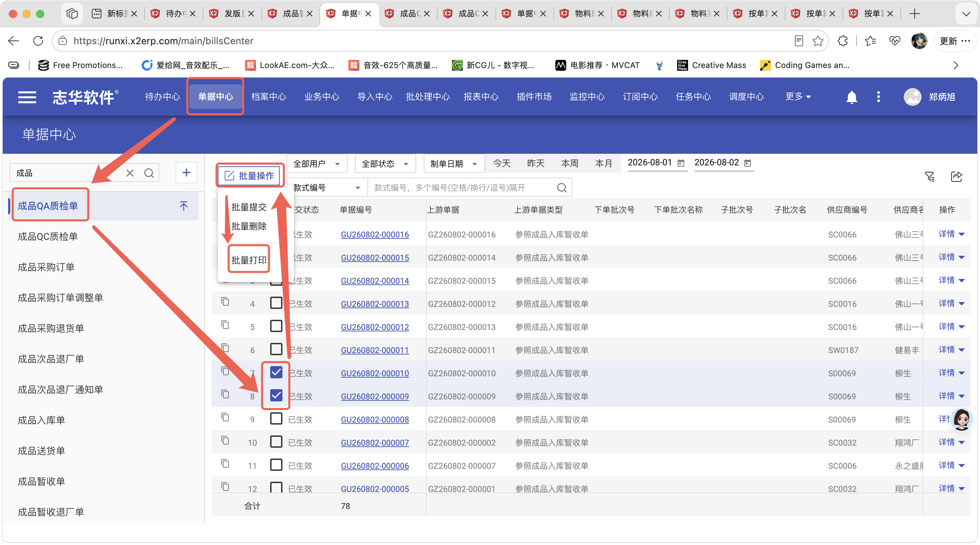980x545 pixels.
Task: Expand the 制单日期 dropdown
Action: click(454, 164)
